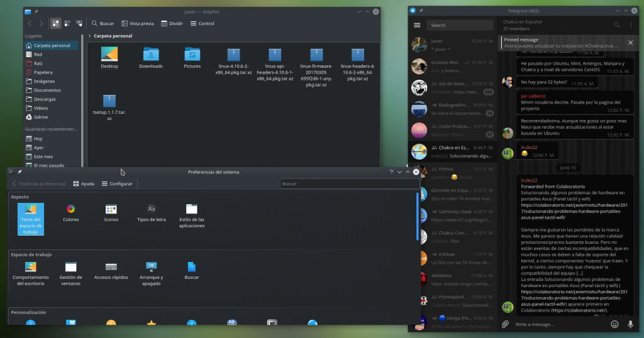Go back in Dolphin navigation
Viewport: 644px width, 338px height.
[30, 23]
